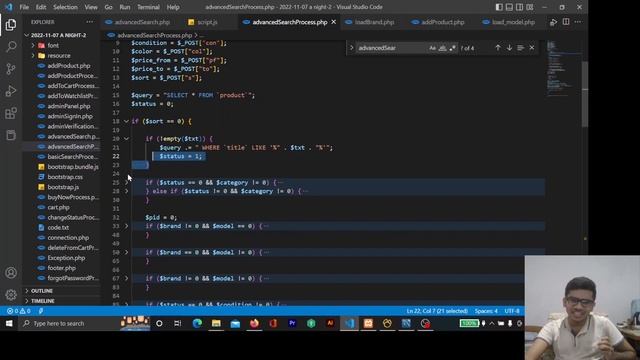Collapse code fold at line 20
640x360 pixels.
[127, 139]
